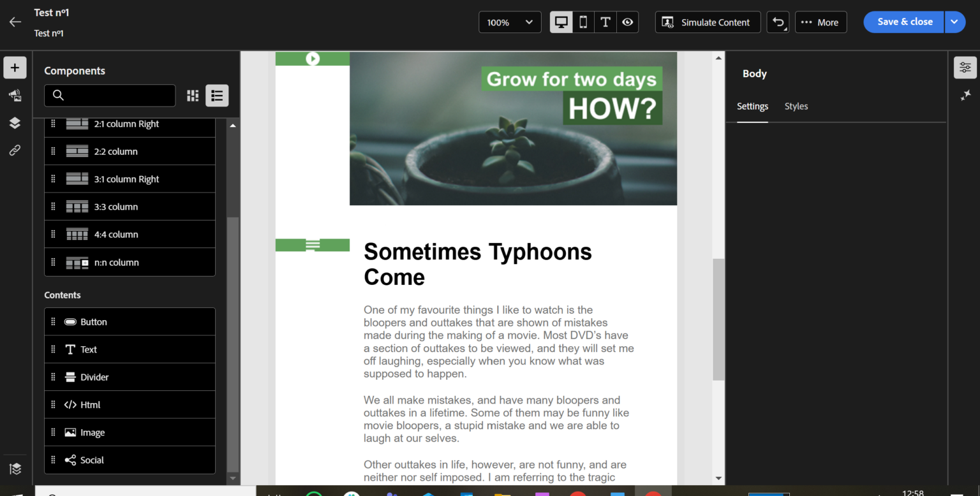Open the layers icon in left sidebar
Image resolution: width=980 pixels, height=496 pixels.
15,123
